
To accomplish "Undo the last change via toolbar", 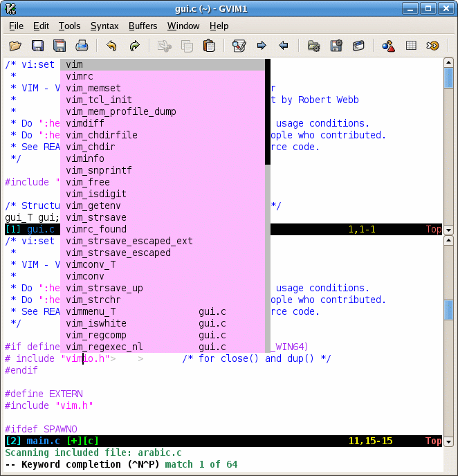I will click(111, 46).
